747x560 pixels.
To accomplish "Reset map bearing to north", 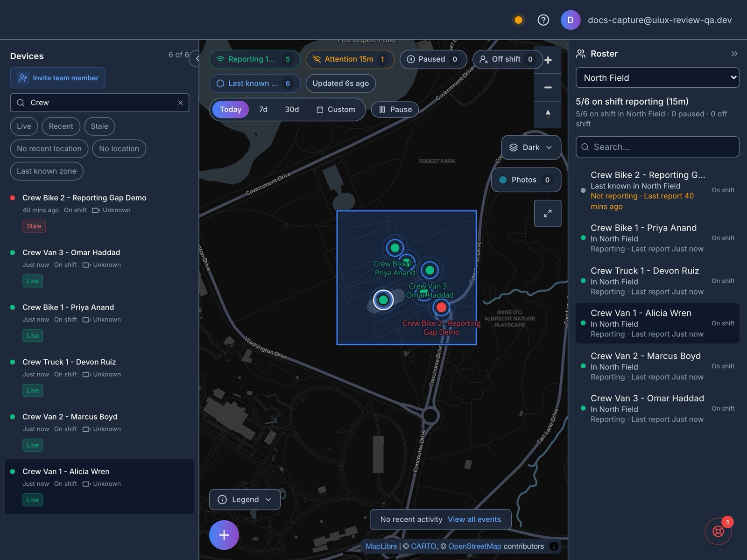I will pyautogui.click(x=548, y=113).
